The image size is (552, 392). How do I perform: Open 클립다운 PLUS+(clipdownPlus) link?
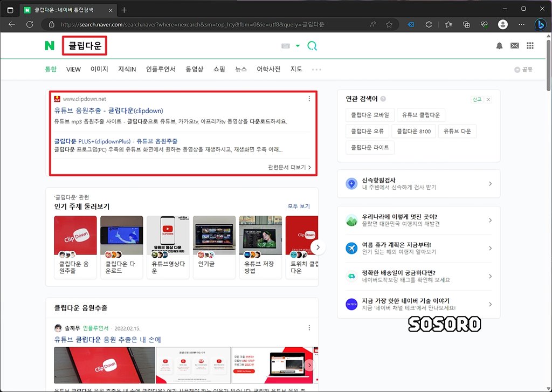116,141
